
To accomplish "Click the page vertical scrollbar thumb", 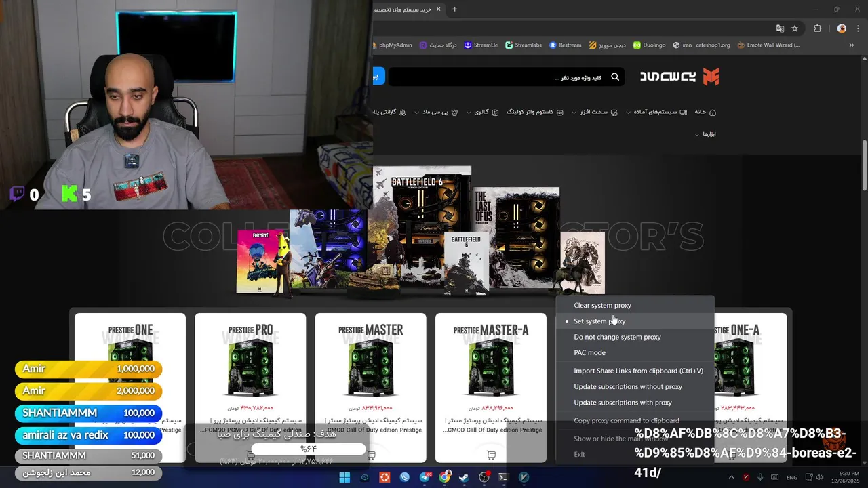I will (x=865, y=164).
